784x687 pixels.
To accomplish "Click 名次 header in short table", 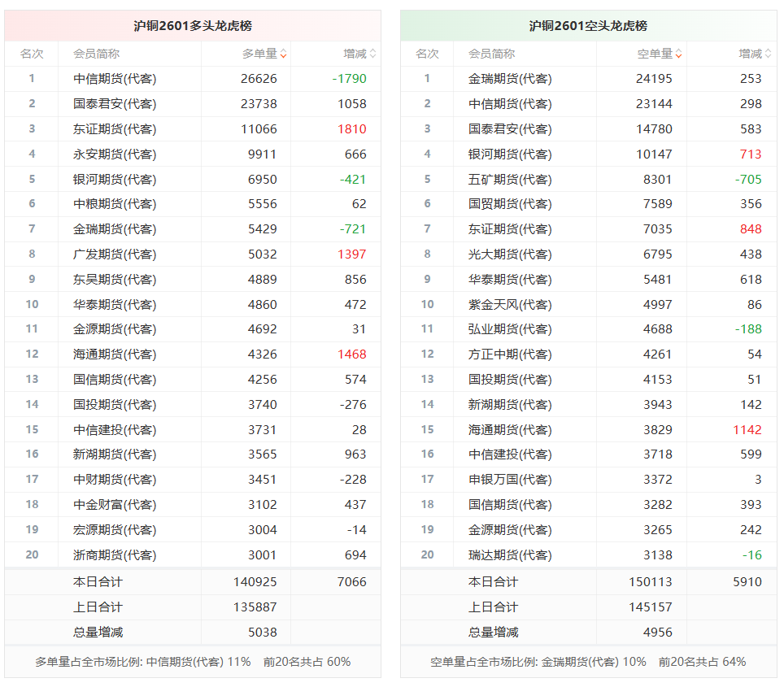I will [x=427, y=54].
